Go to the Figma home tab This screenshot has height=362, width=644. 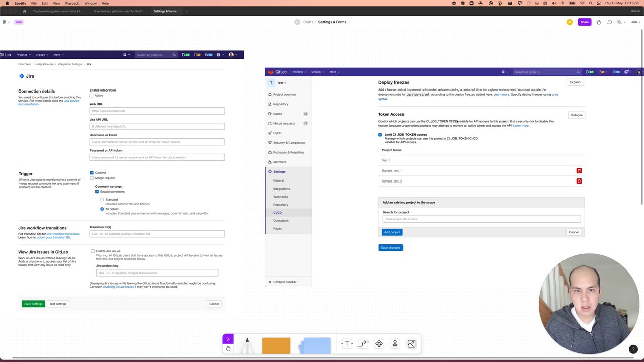point(25,11)
